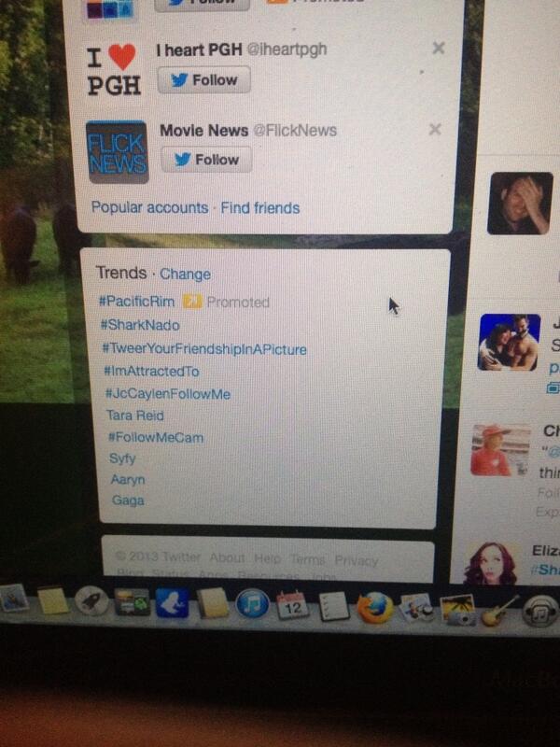The width and height of the screenshot is (560, 747).
Task: Dismiss the I heart PGH suggestion
Action: tap(438, 48)
